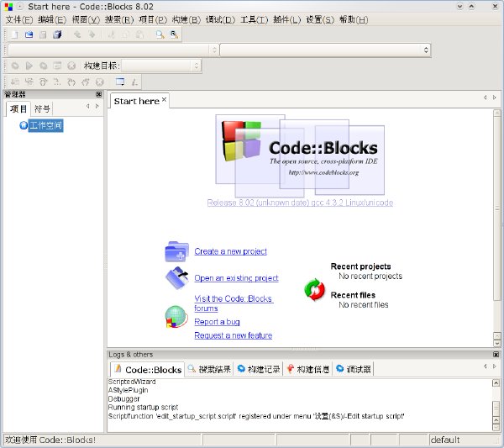Click the Abort build icon
This screenshot has height=448, width=504.
[x=71, y=66]
